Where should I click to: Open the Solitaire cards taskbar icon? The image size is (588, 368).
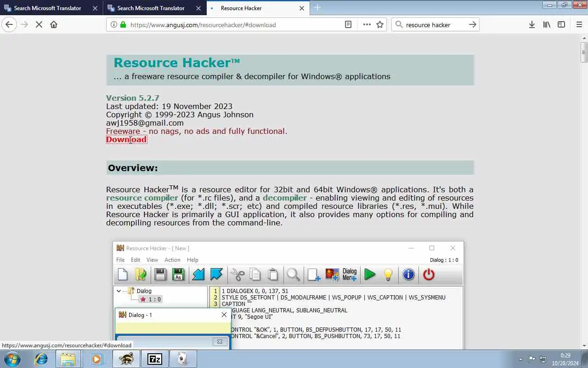pos(183,359)
